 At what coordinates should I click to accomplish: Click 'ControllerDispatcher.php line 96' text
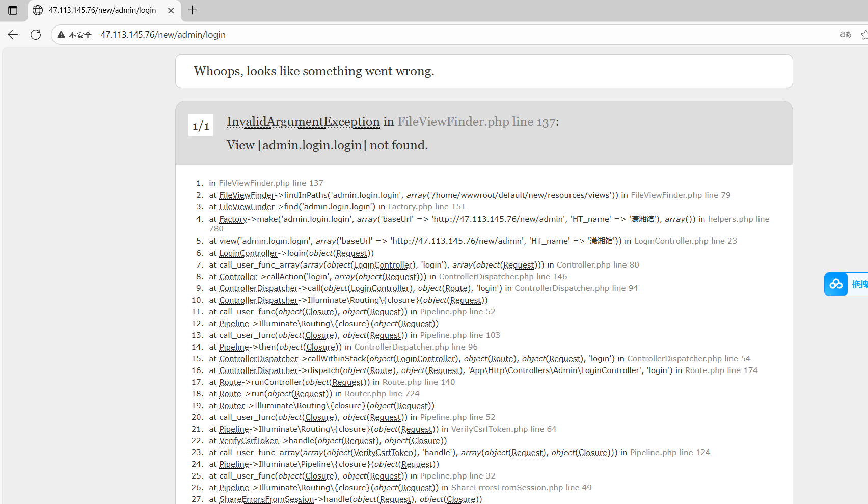(x=416, y=347)
